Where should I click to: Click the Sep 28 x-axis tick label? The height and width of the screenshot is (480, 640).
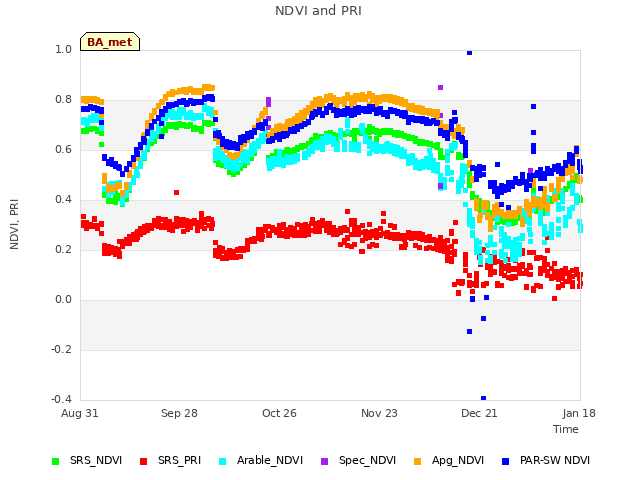(179, 413)
